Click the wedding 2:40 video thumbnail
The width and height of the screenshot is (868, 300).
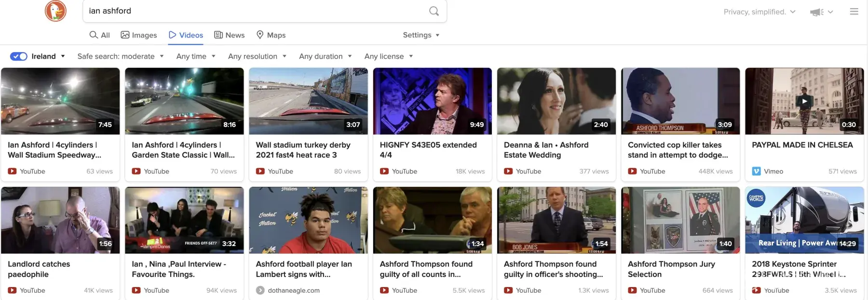[x=556, y=101]
